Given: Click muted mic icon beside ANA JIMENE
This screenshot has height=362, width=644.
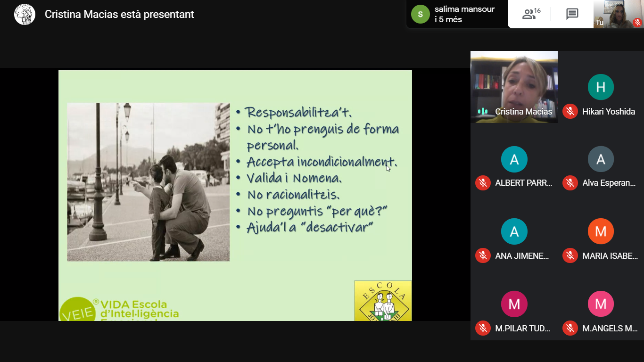Looking at the screenshot, I should tap(483, 256).
